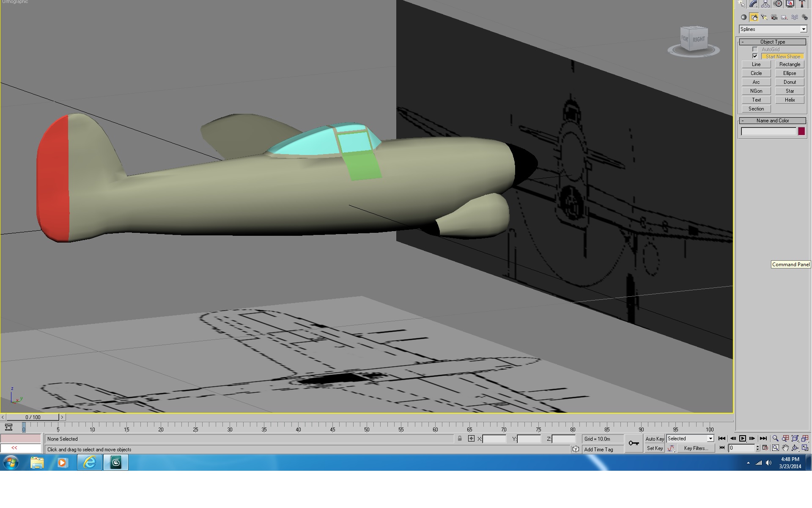
Task: Click the Z coordinate field
Action: click(564, 439)
